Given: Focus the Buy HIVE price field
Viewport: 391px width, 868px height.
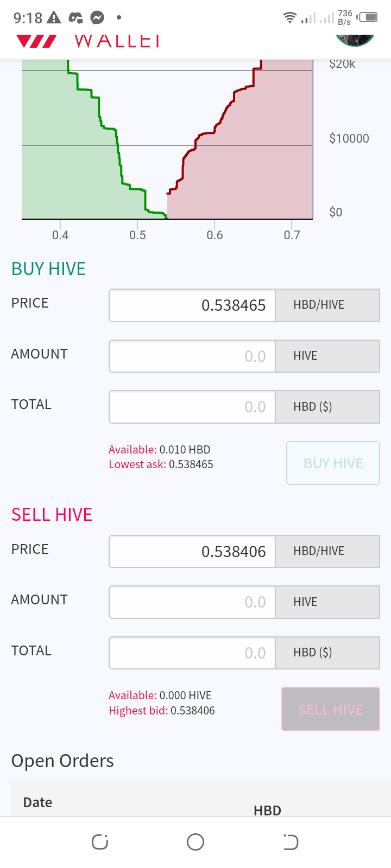Looking at the screenshot, I should point(192,305).
